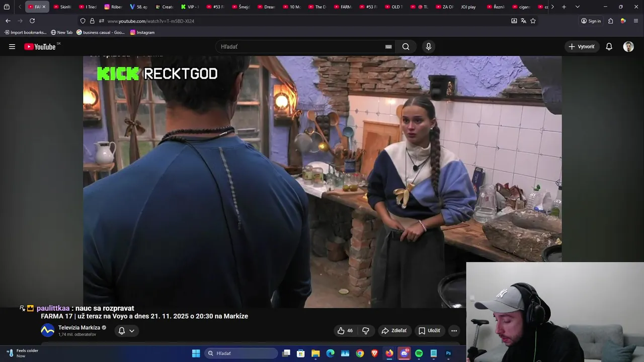Open Televízia Markíza channel avatar
The image size is (644, 362).
[47, 330]
